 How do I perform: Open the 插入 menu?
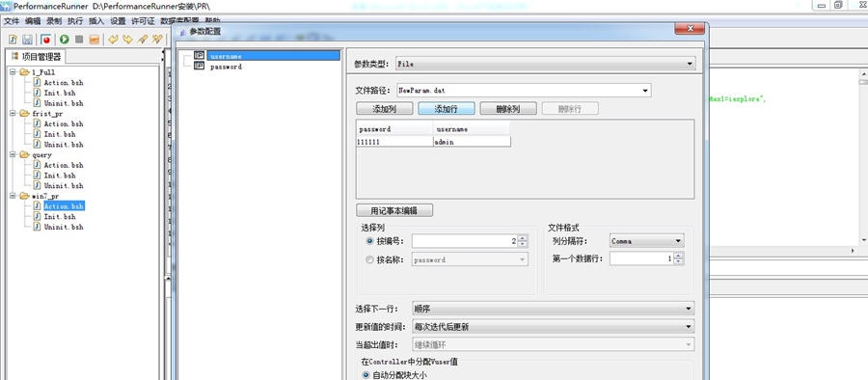96,21
